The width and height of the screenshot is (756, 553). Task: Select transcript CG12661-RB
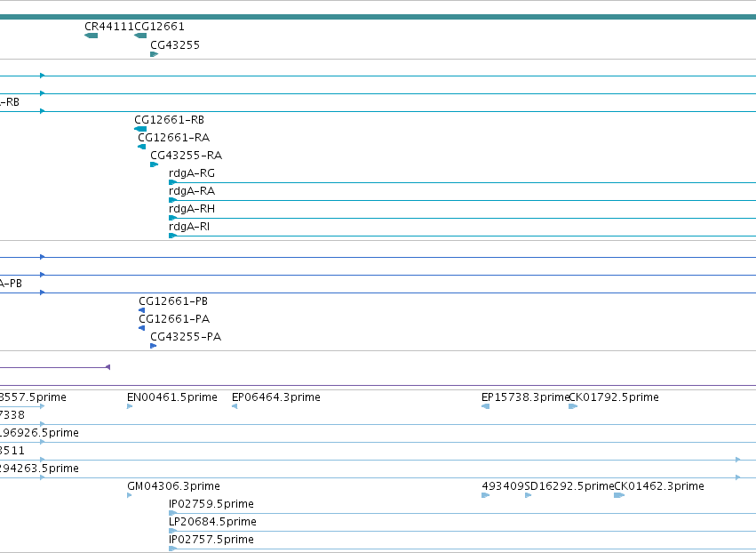pyautogui.click(x=169, y=120)
